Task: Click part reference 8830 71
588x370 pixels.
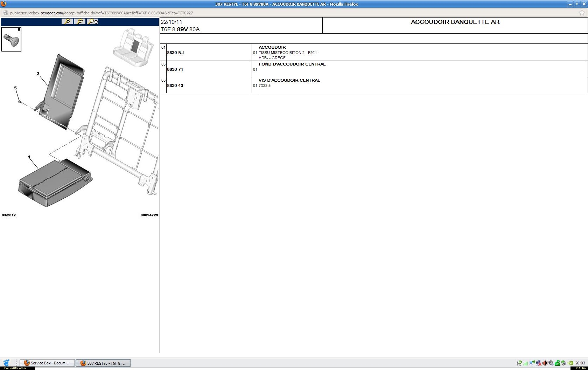Action: coord(175,69)
